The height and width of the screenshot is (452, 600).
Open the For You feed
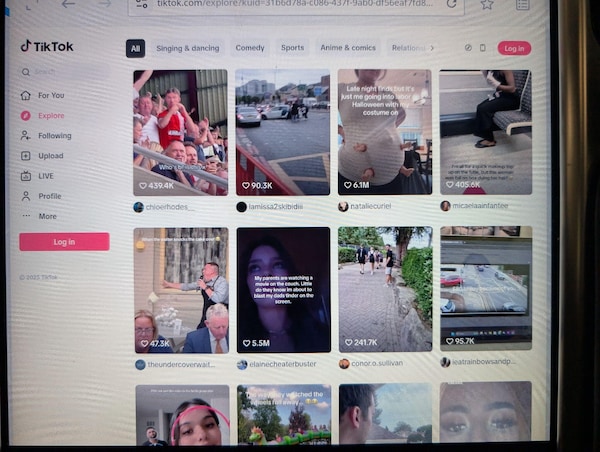click(50, 96)
